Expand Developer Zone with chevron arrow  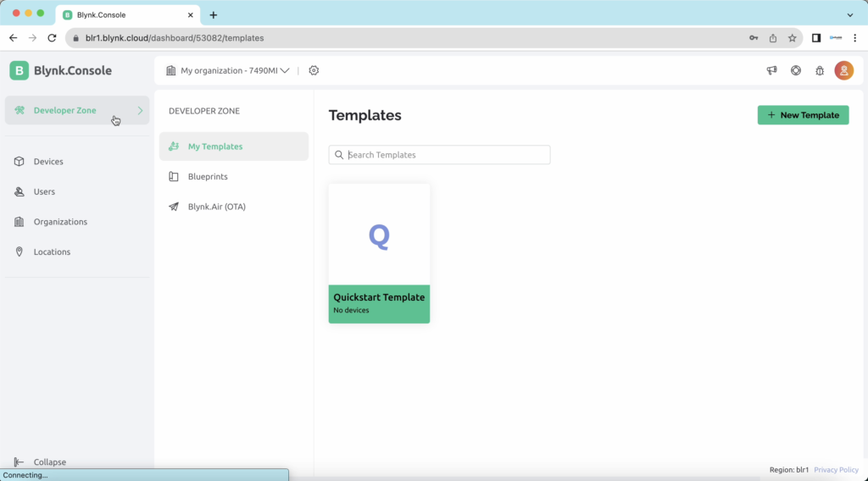pyautogui.click(x=140, y=111)
